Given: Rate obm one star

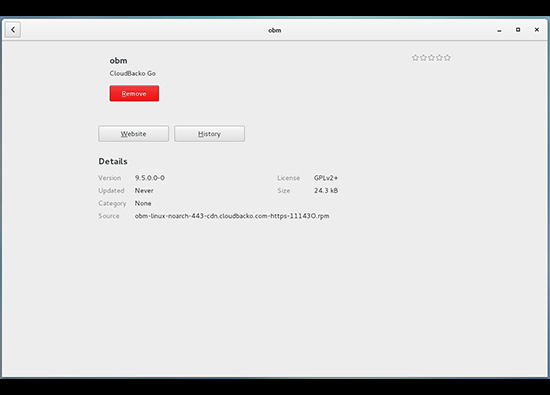Looking at the screenshot, I should click(415, 58).
